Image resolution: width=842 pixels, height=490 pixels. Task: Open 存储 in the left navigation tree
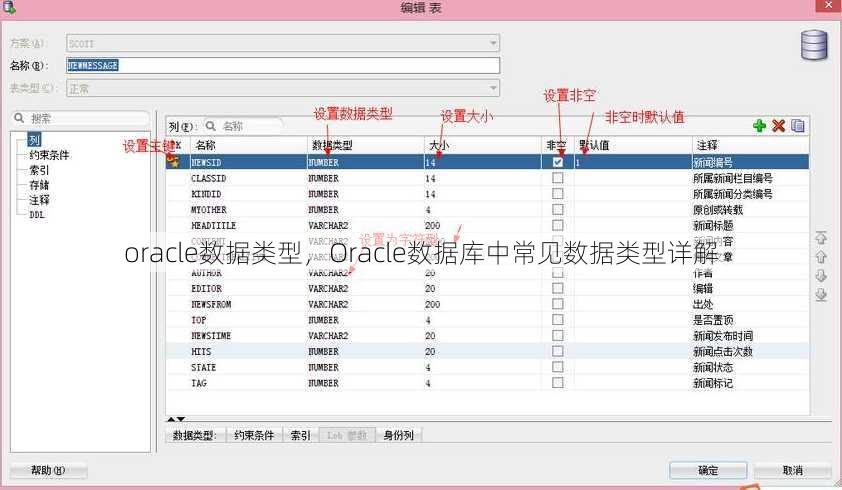(39, 185)
